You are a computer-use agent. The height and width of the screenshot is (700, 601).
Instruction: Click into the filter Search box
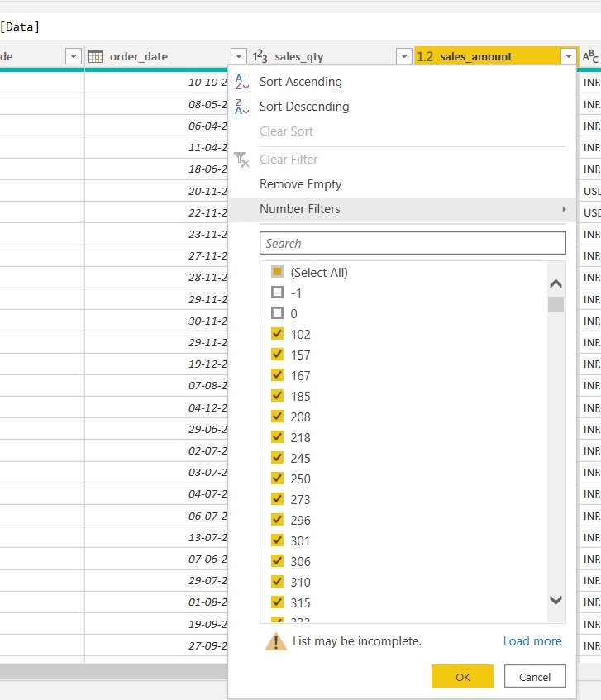pos(413,243)
